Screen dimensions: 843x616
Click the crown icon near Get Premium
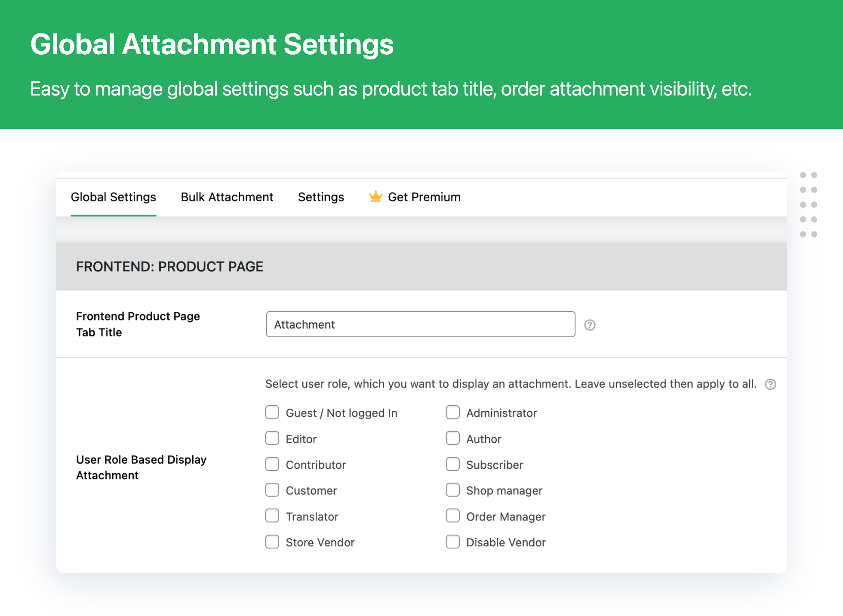pyautogui.click(x=375, y=197)
